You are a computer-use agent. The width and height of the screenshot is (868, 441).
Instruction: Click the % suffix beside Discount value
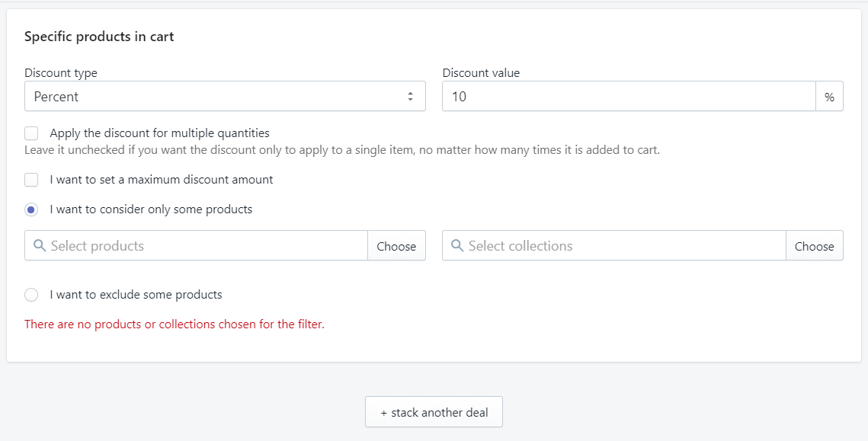829,97
